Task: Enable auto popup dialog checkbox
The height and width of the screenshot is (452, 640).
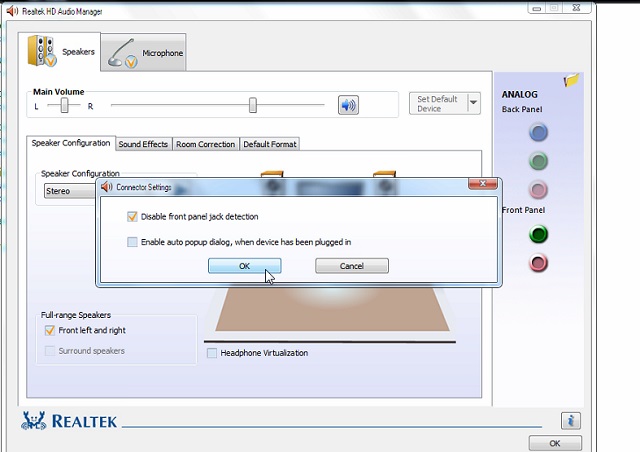Action: pyautogui.click(x=133, y=241)
